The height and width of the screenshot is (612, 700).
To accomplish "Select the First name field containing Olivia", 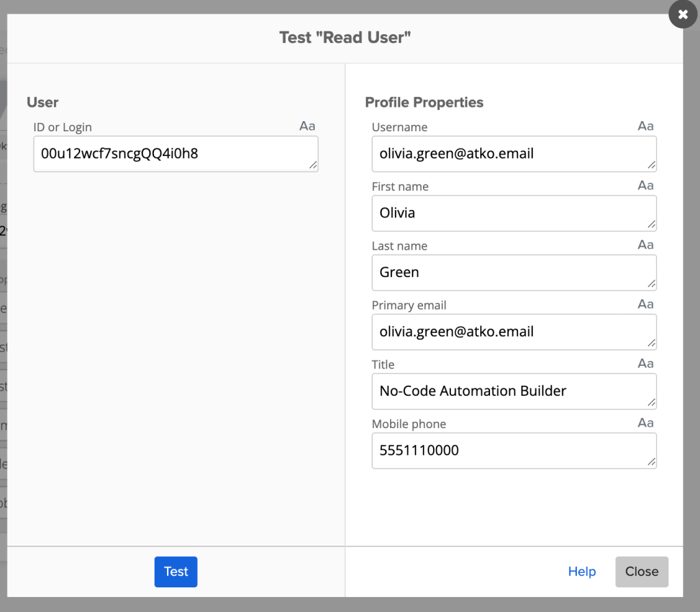I will (x=513, y=213).
